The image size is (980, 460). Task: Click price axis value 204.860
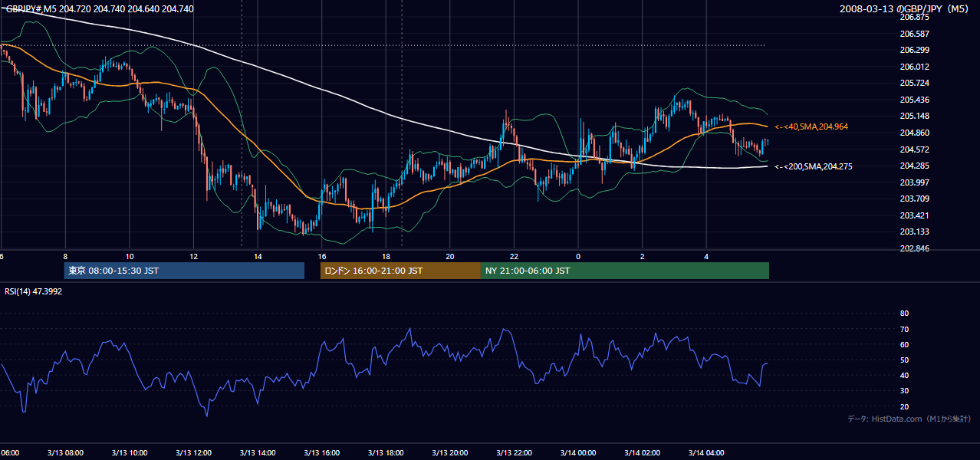[916, 133]
